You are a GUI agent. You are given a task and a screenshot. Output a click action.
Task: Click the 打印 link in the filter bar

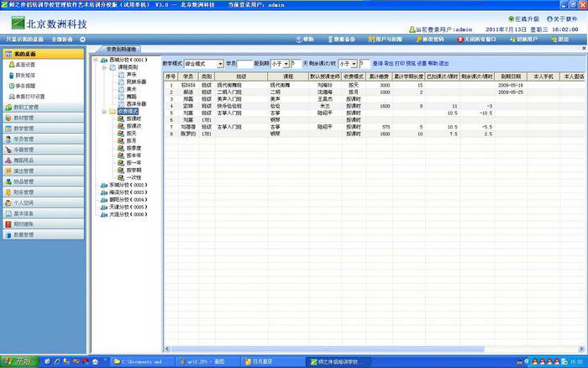click(x=400, y=64)
